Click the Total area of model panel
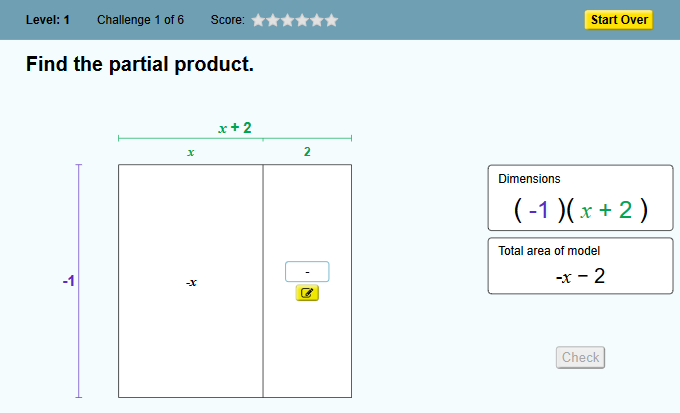This screenshot has width=680, height=413. coord(581,266)
